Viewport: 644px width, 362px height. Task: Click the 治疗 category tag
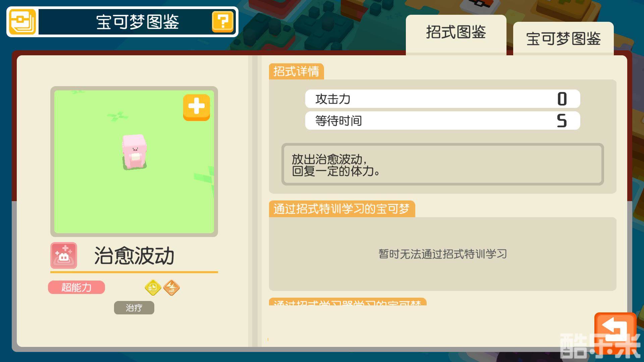134,308
